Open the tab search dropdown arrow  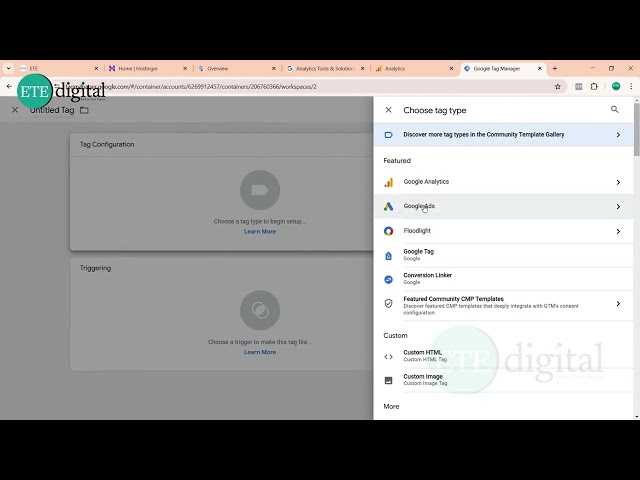pos(9,69)
